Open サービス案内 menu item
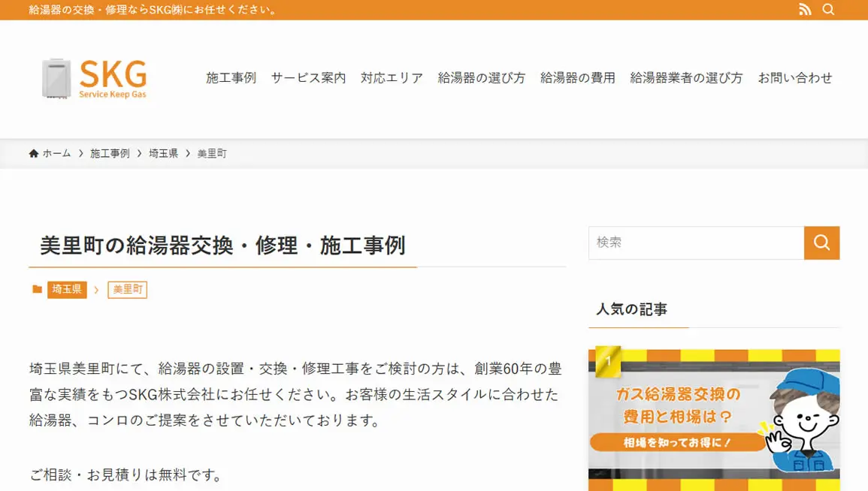The height and width of the screenshot is (491, 868). pos(308,77)
